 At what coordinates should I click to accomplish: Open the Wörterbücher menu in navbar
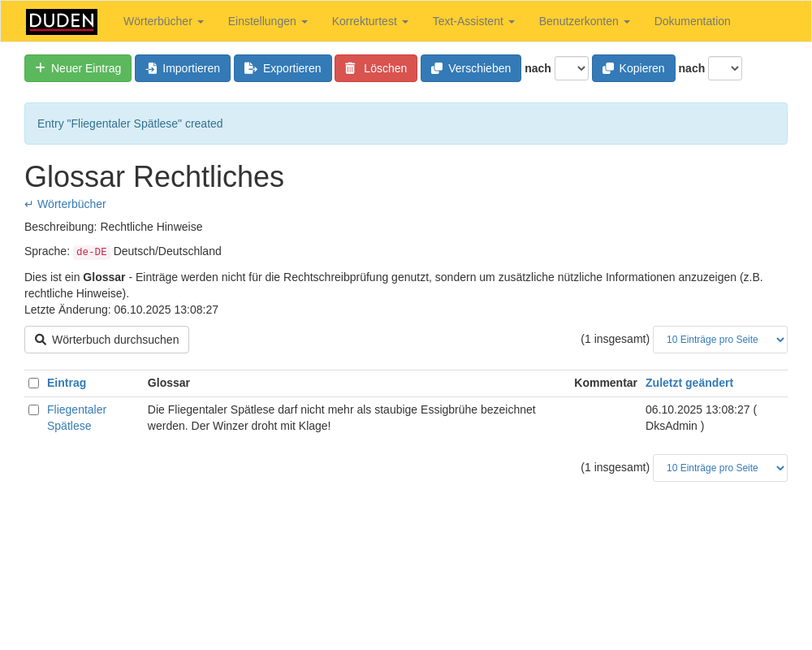[163, 21]
